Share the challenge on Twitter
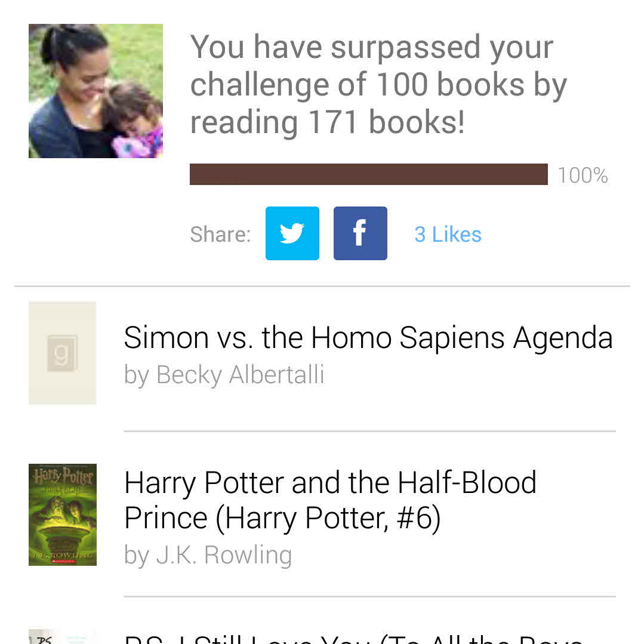644x644 pixels. 292,233
